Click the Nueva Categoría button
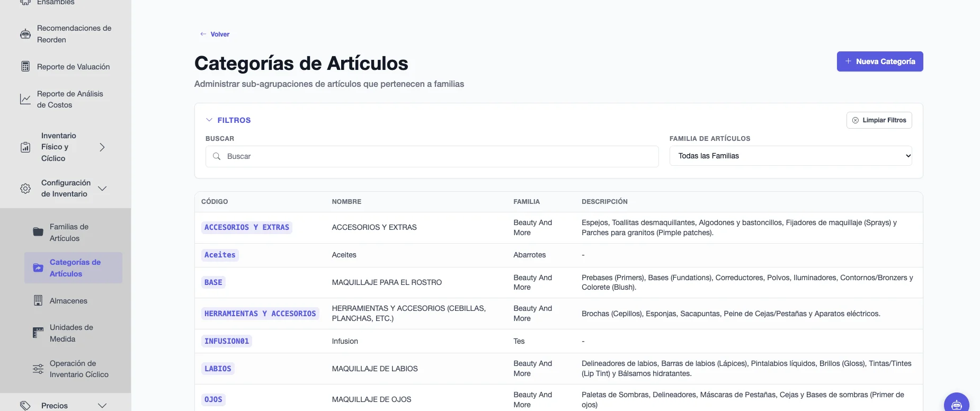Screen dimensions: 980x411 click(x=880, y=61)
